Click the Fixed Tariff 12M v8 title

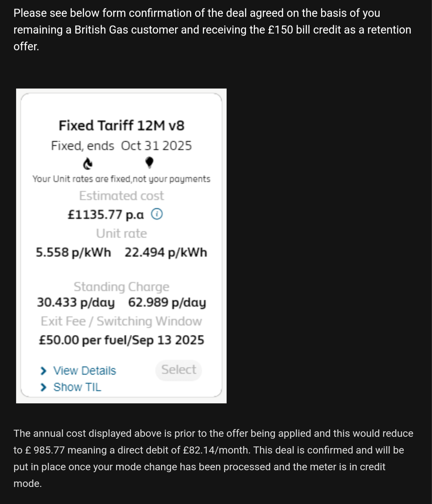[x=122, y=125]
